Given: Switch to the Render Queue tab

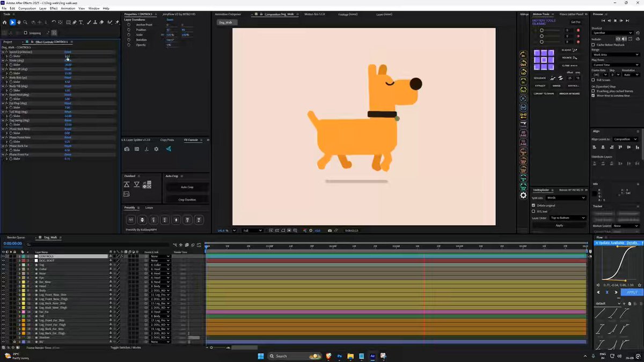Looking at the screenshot, I should coord(16,237).
